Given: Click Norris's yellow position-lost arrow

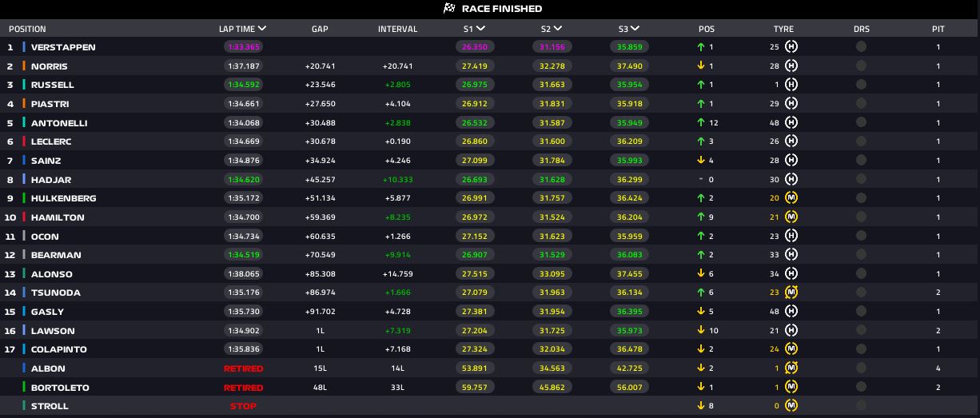Looking at the screenshot, I should (x=701, y=66).
